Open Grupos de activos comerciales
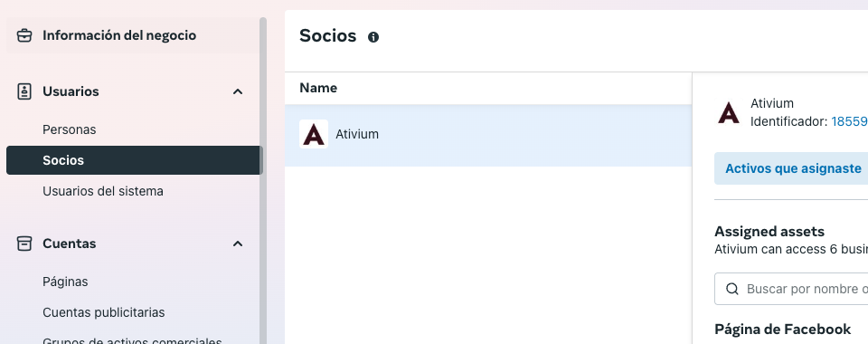The height and width of the screenshot is (344, 868). [132, 340]
